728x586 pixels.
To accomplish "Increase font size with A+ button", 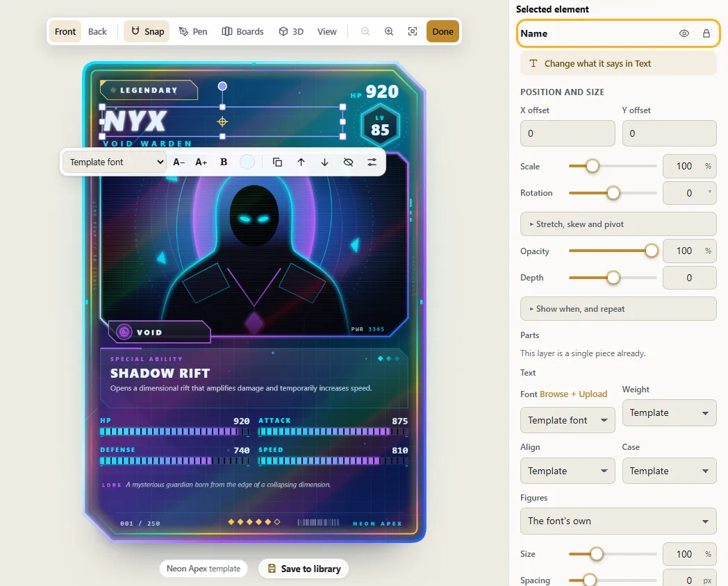I will point(201,162).
